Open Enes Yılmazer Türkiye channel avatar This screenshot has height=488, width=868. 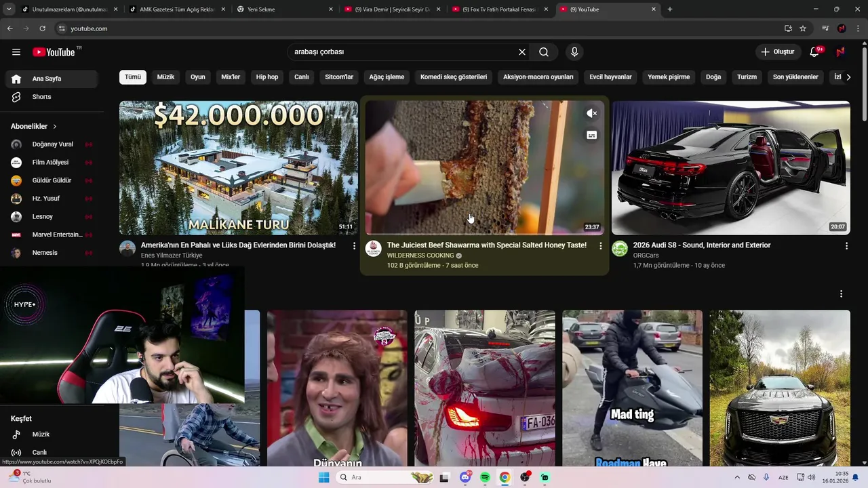[127, 249]
